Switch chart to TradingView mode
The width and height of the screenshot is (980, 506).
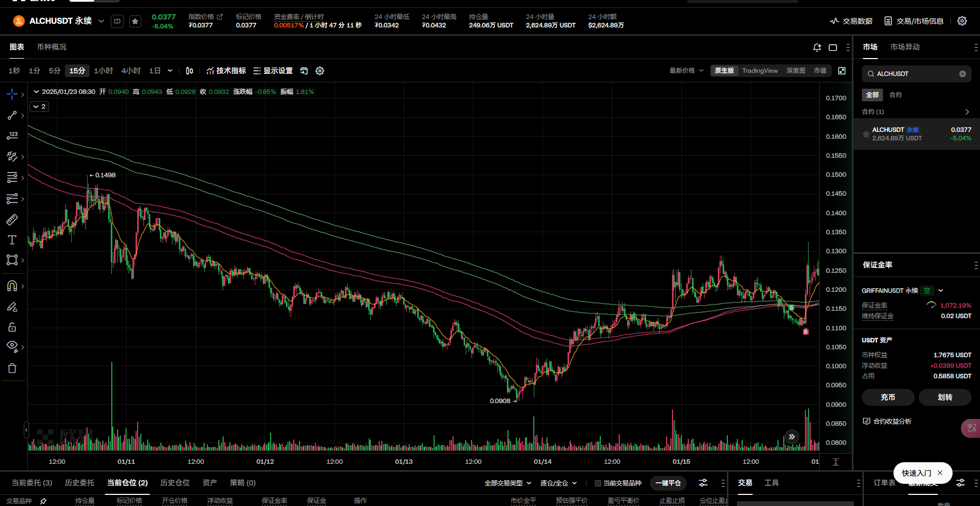point(760,71)
